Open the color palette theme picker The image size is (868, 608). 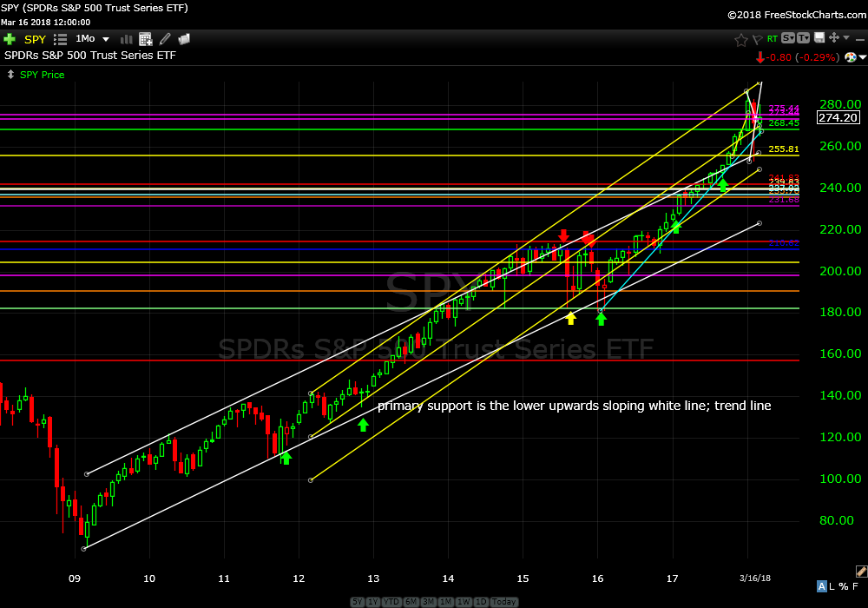(x=851, y=57)
